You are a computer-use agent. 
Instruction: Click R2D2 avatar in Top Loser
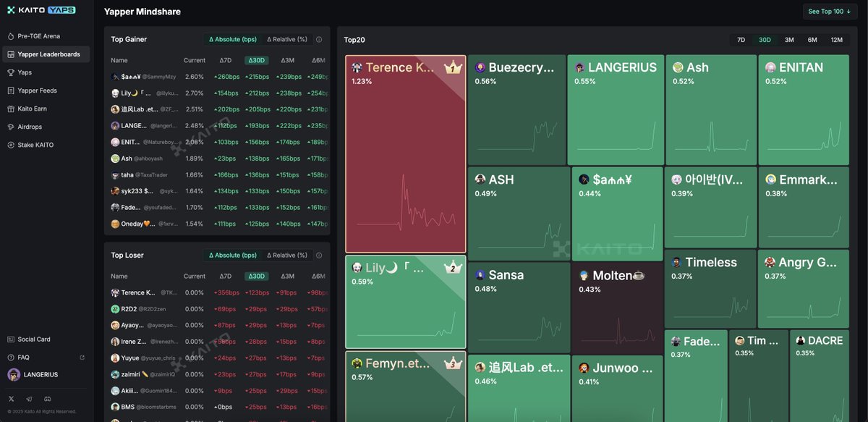[x=115, y=309]
